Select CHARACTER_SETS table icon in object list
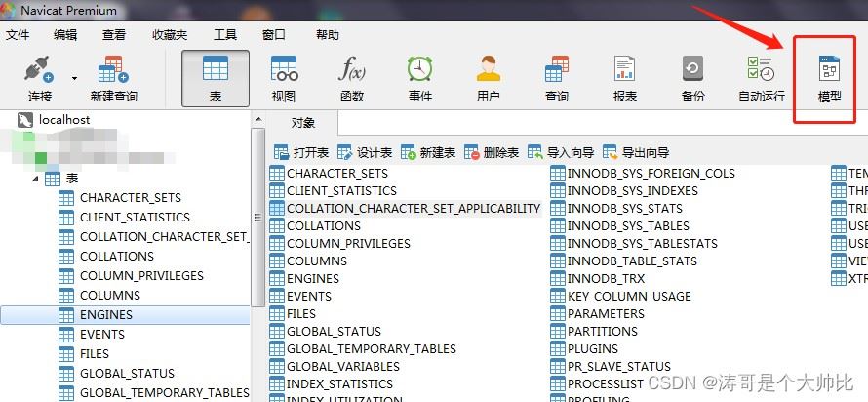Image resolution: width=868 pixels, height=402 pixels. 277,174
